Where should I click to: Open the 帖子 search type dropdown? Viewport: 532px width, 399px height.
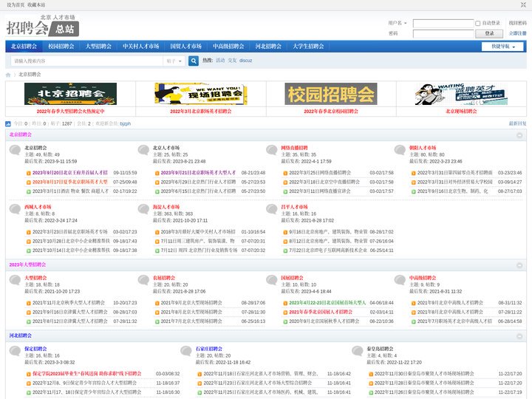[175, 61]
